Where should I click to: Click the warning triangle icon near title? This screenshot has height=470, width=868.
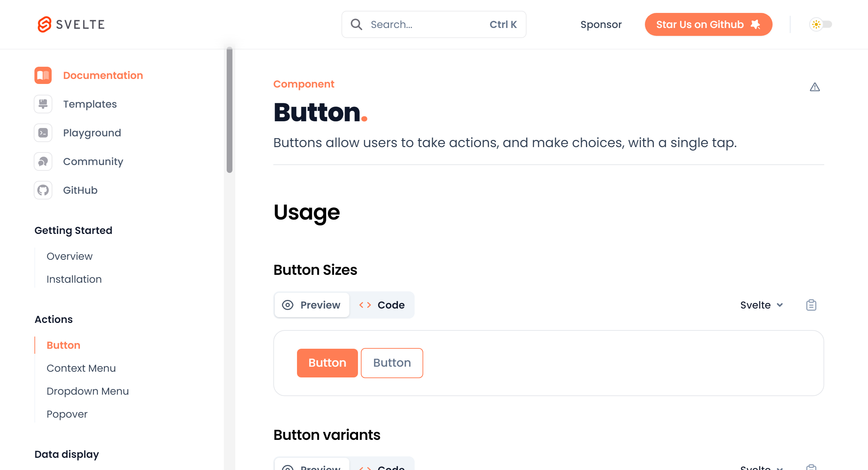point(815,87)
